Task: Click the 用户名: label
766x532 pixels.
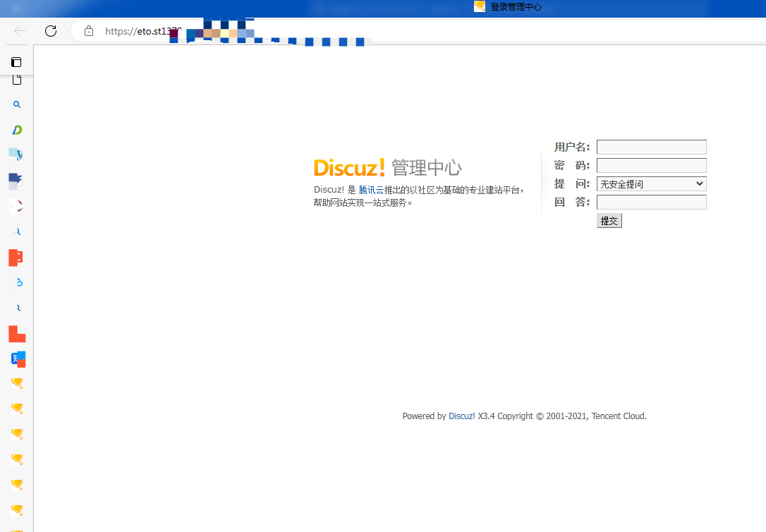Action: click(x=572, y=147)
